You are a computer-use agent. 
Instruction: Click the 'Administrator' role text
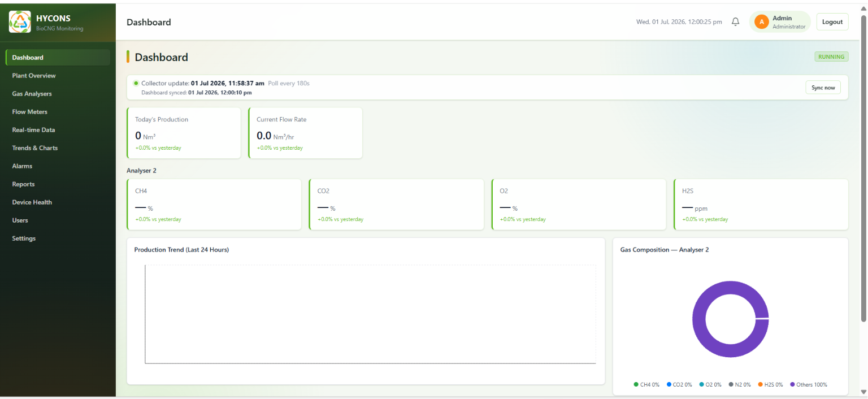[789, 27]
